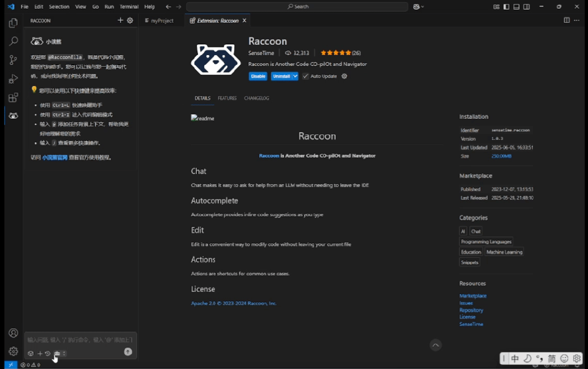Toggle the bottom Panel visibility
Viewport: 588px width, 369px height.
pyautogui.click(x=517, y=7)
